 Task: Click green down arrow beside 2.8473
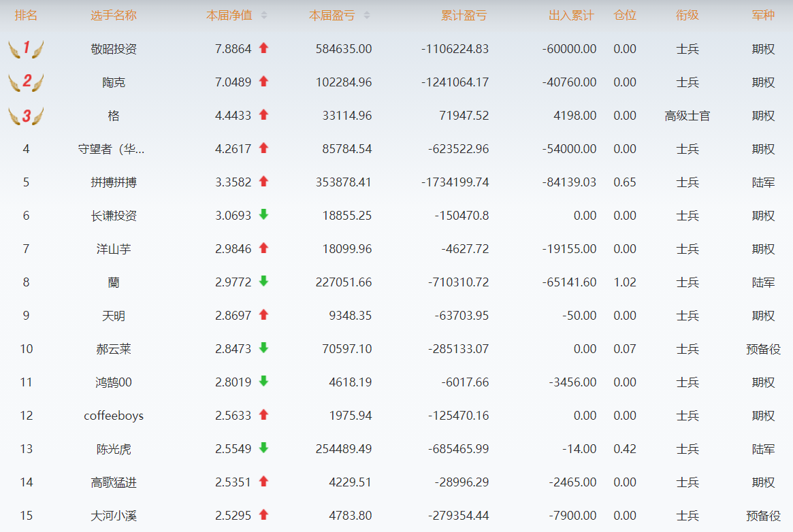pos(263,348)
